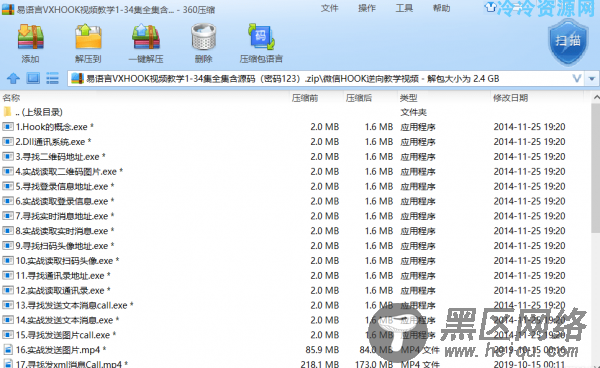
Task: Open the 帮助 menu
Action: pos(441,8)
